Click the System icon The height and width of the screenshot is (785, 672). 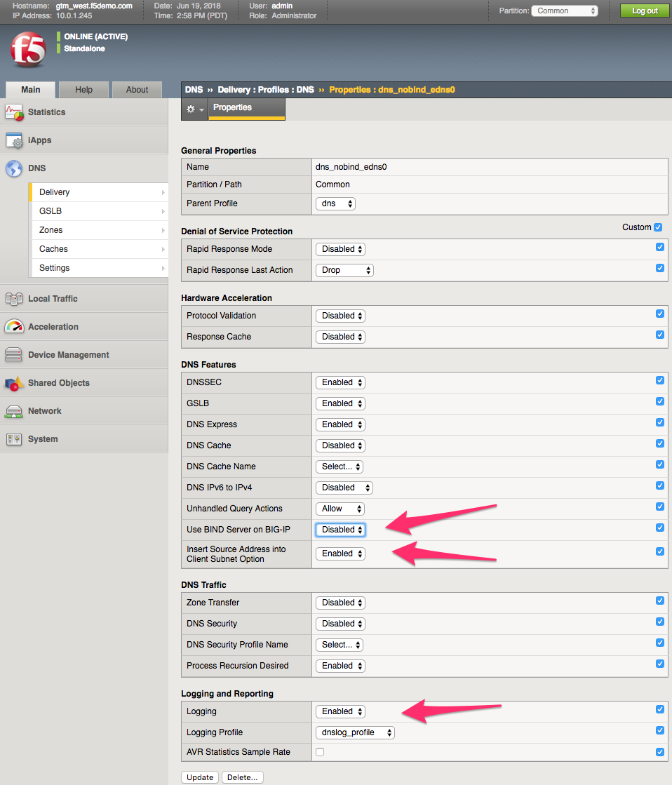(x=14, y=439)
